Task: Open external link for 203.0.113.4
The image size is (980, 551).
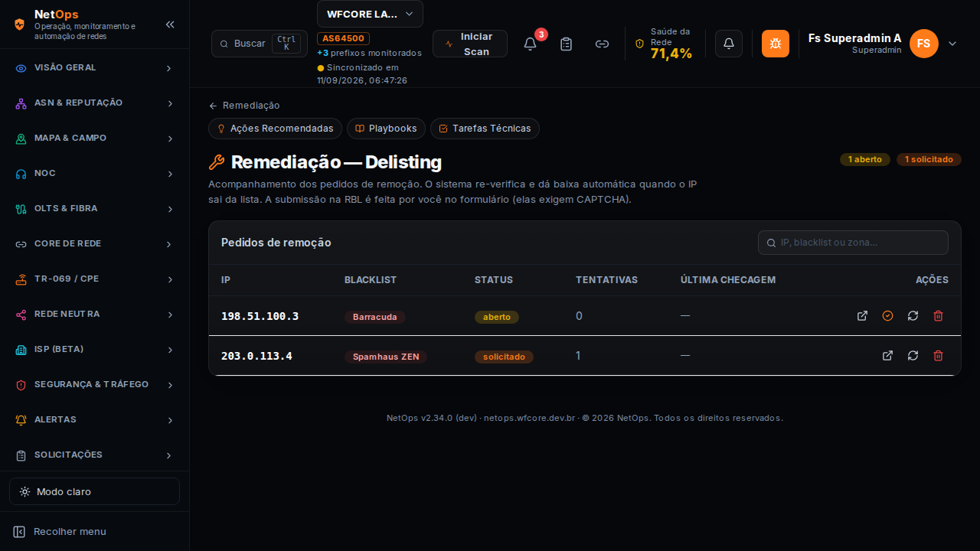Action: point(887,355)
